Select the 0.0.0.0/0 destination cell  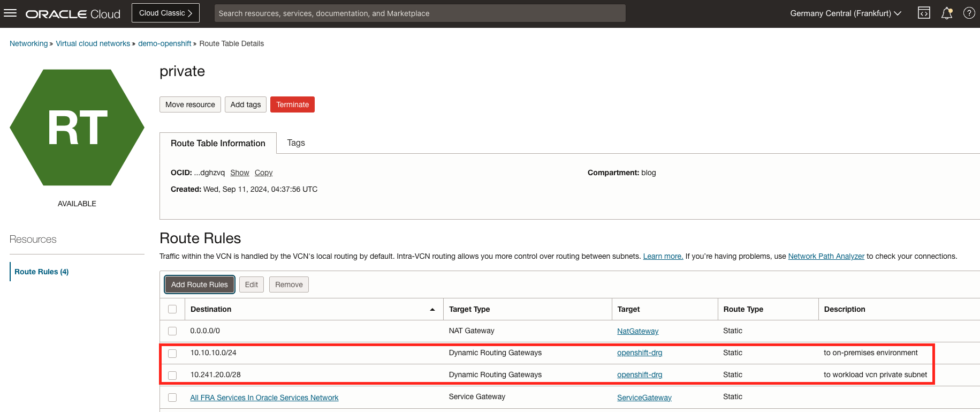point(205,331)
